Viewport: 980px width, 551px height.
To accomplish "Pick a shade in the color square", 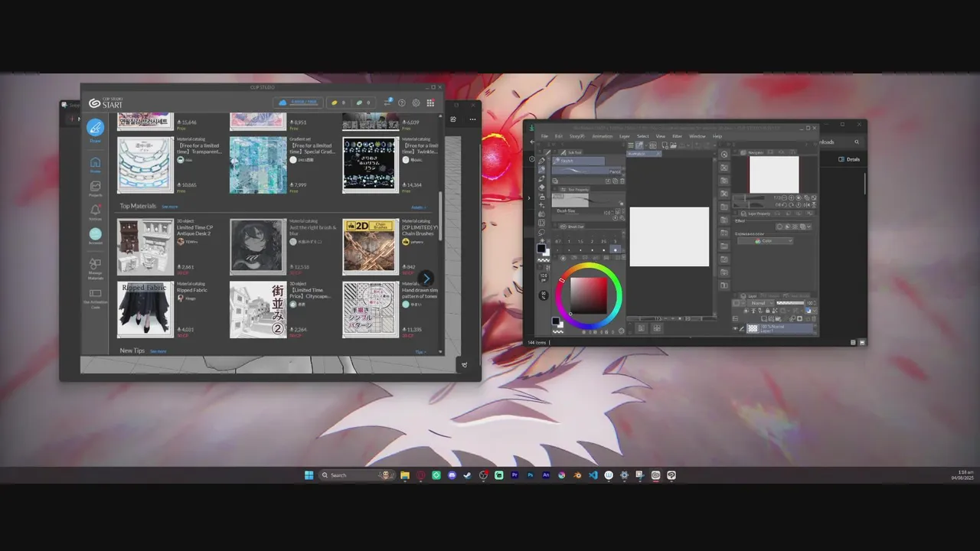I will coord(589,295).
